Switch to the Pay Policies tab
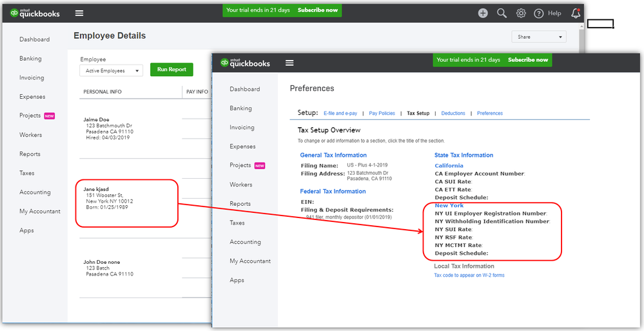Screen dimensions: 644x331 382,113
